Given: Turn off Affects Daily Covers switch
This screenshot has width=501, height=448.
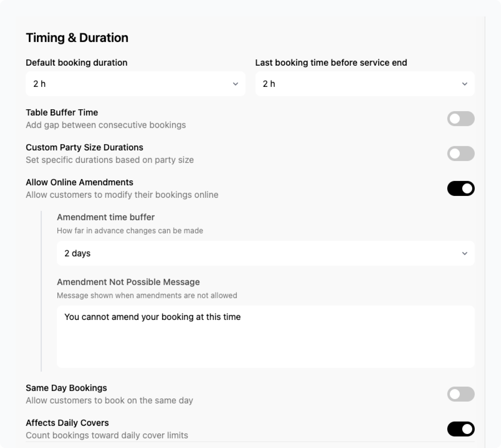Looking at the screenshot, I should tap(461, 429).
